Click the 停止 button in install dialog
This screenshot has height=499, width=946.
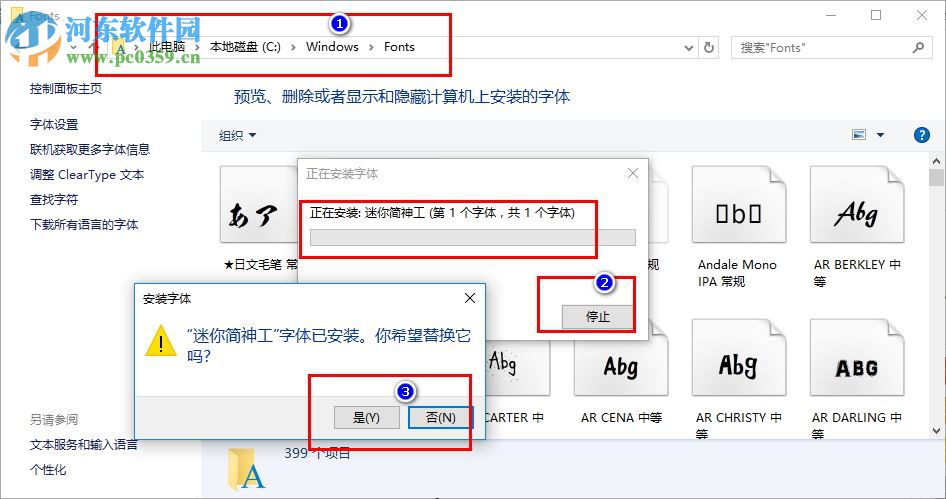(597, 317)
